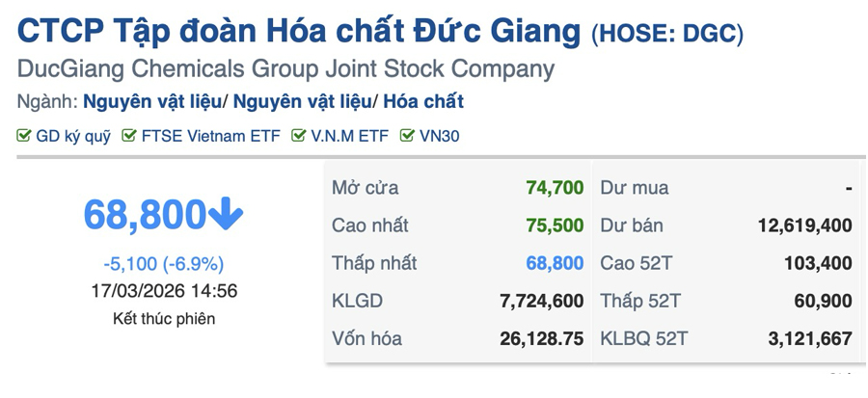Click the price change -5,100 (-6.9%)
The width and height of the screenshot is (868, 398).
pyautogui.click(x=163, y=264)
